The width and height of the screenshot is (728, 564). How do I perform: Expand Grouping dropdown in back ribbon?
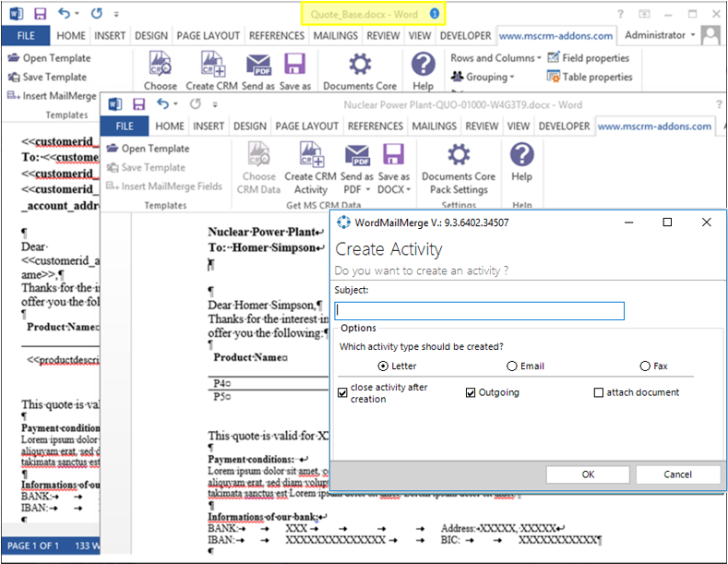pyautogui.click(x=483, y=77)
